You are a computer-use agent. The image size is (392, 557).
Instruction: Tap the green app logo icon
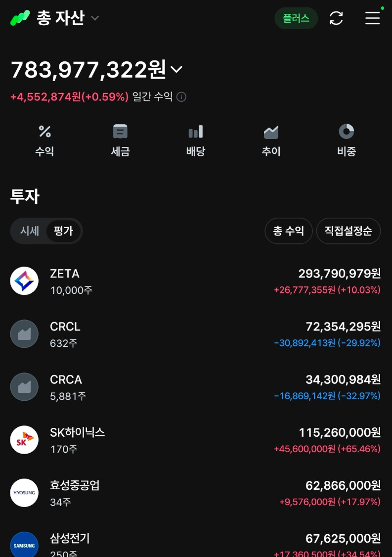tap(20, 18)
